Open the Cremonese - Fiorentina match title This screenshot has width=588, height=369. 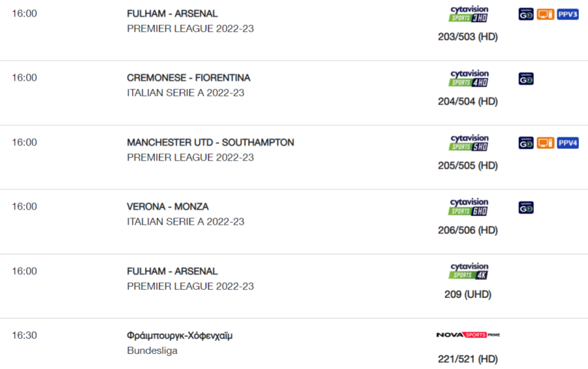(189, 78)
